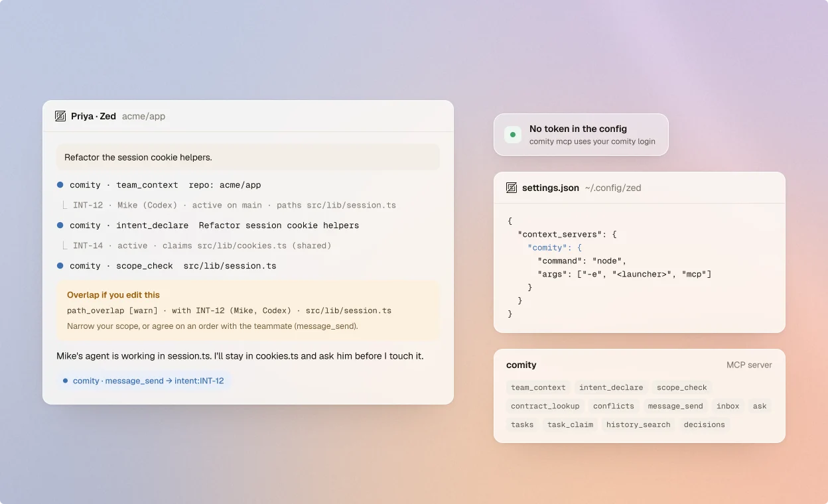This screenshot has width=828, height=504.
Task: Click the 'Mike's agent is working in session.ts' reply
Action: point(240,356)
